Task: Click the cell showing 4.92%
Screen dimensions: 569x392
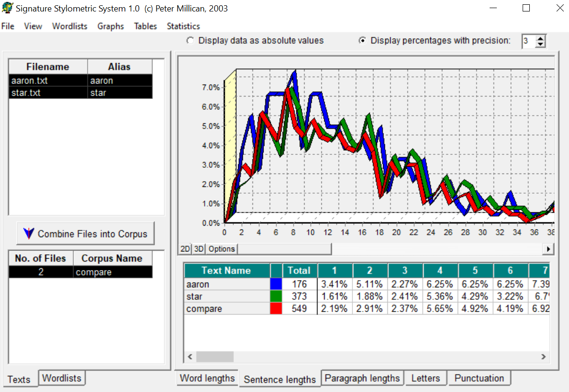Action: 475,309
